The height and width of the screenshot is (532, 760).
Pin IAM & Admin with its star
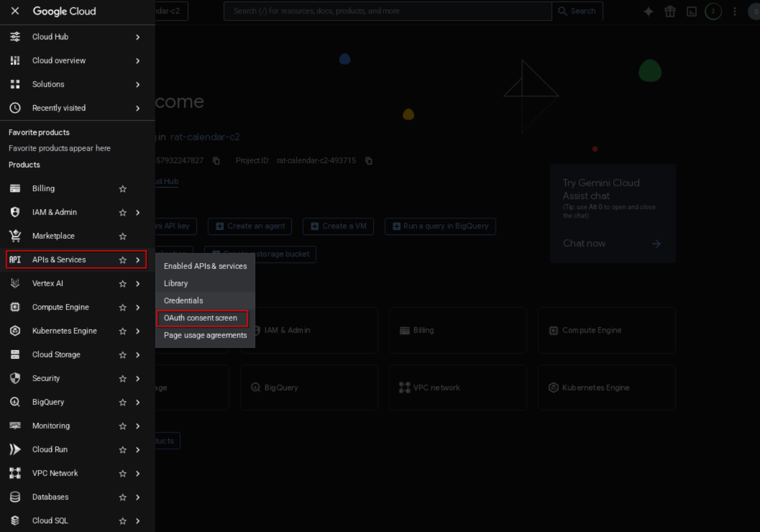coord(122,212)
